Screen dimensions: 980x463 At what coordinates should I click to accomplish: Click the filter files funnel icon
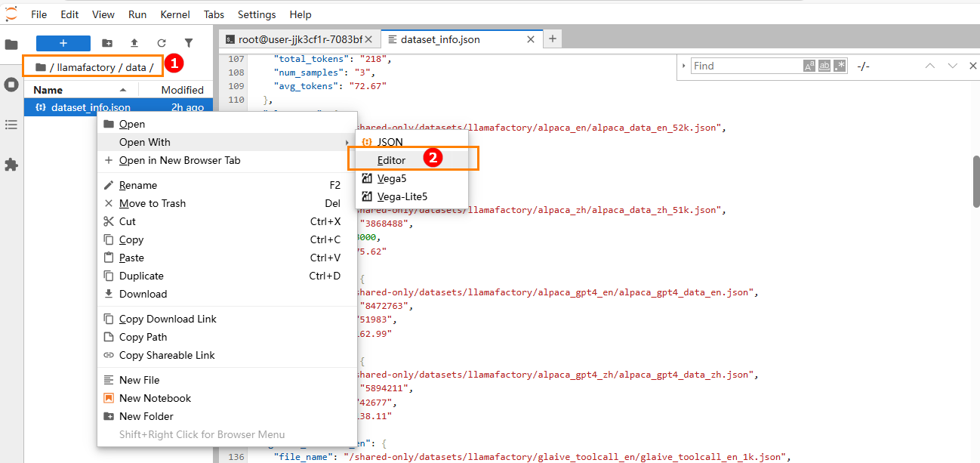[x=189, y=44]
